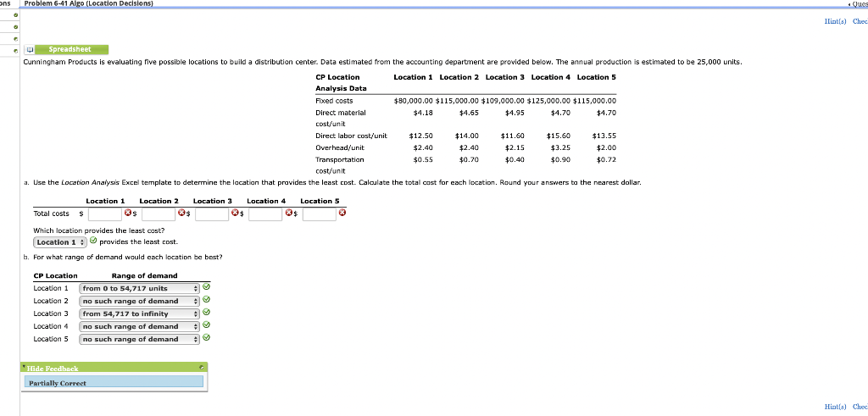The height and width of the screenshot is (416, 868).
Task: Click green check for Location 4 range
Action: tap(207, 325)
